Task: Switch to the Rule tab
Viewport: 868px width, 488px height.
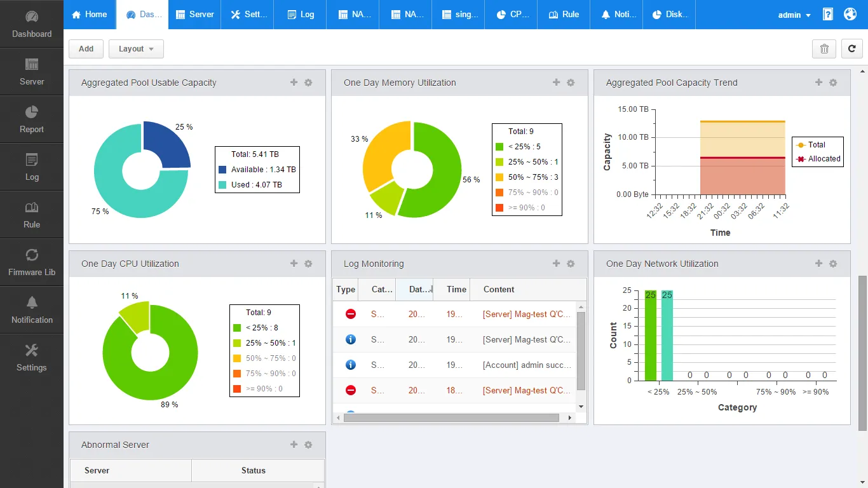Action: (x=564, y=15)
